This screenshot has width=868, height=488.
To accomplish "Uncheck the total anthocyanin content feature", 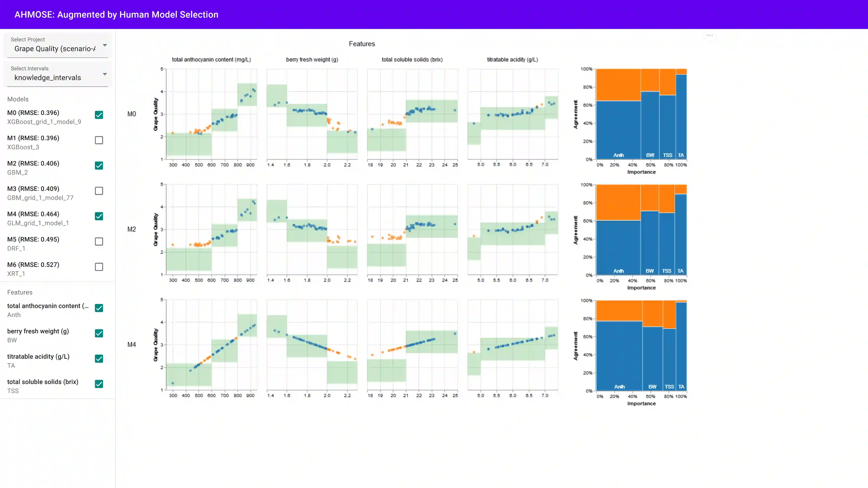I will (x=99, y=308).
